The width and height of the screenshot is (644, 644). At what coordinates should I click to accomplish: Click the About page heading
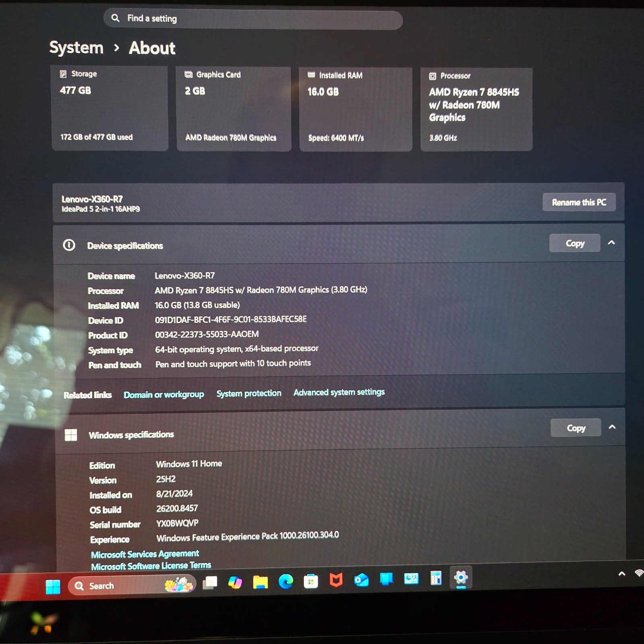(152, 48)
